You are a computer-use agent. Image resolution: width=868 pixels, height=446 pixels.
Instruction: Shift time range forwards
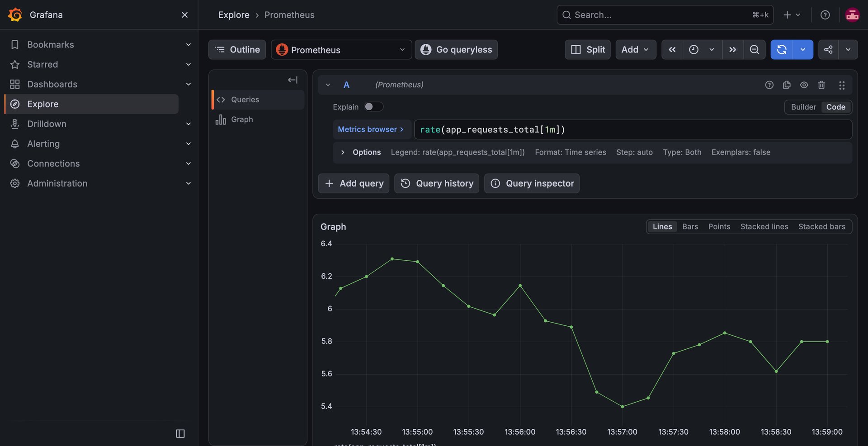tap(732, 50)
